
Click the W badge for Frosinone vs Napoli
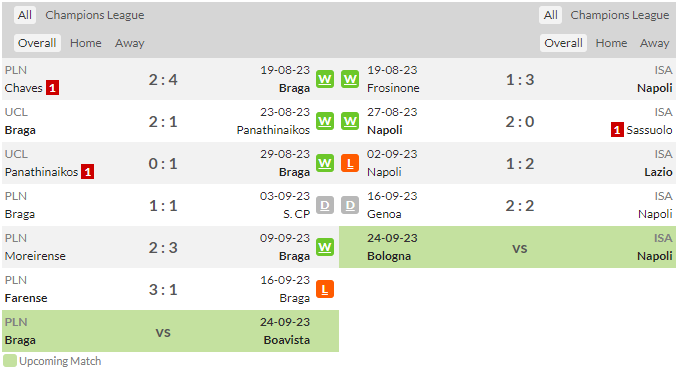(x=350, y=79)
